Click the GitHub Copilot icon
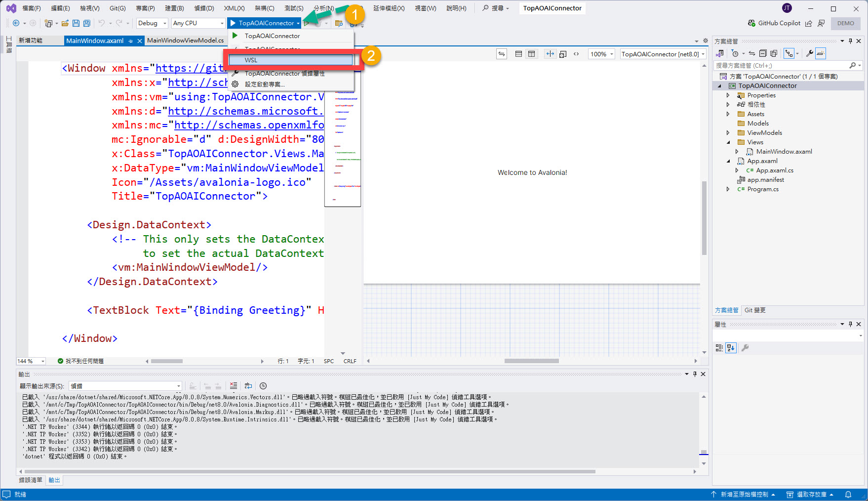Screen dimensions: 868x501 [x=751, y=23]
